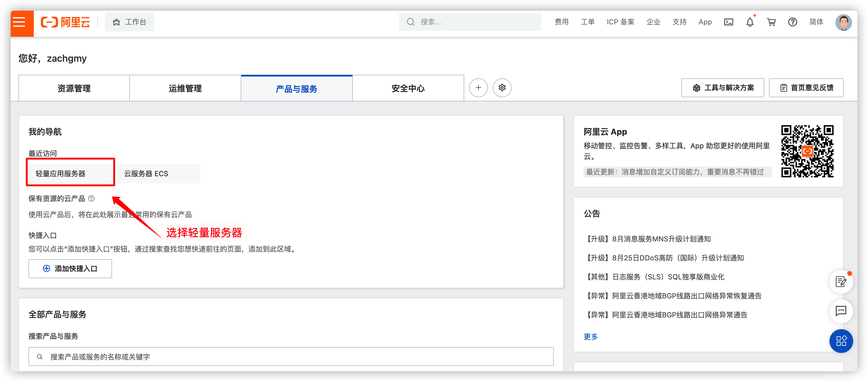Open the App menu
The height and width of the screenshot is (382, 868).
coord(705,22)
